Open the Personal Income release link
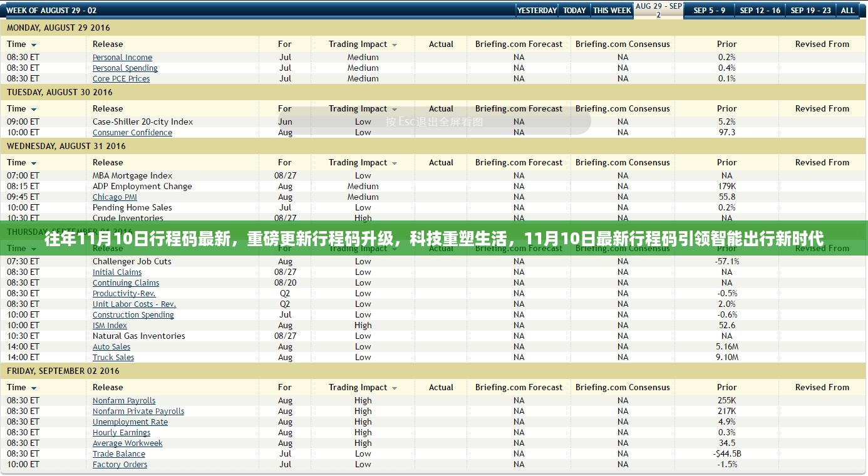 coord(122,58)
